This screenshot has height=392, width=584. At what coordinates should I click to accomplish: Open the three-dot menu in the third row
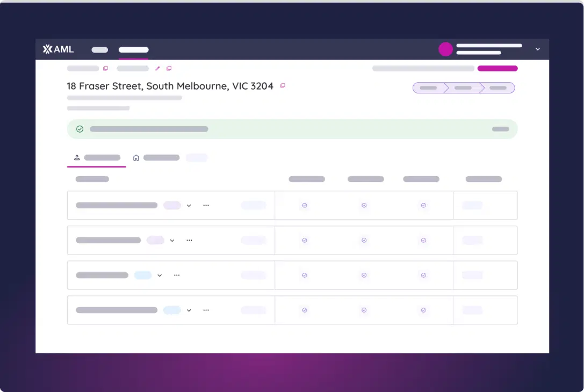click(x=177, y=275)
